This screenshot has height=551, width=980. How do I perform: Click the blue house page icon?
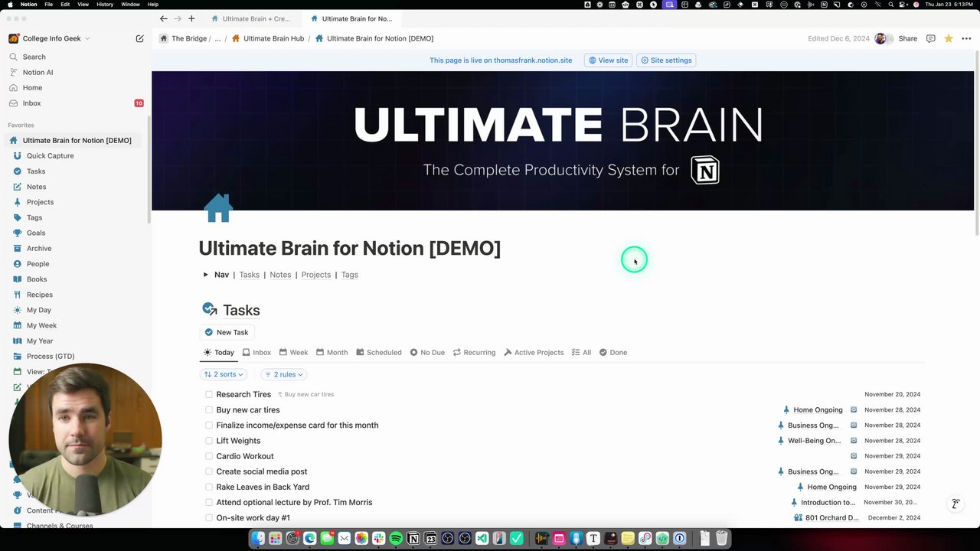pyautogui.click(x=218, y=207)
